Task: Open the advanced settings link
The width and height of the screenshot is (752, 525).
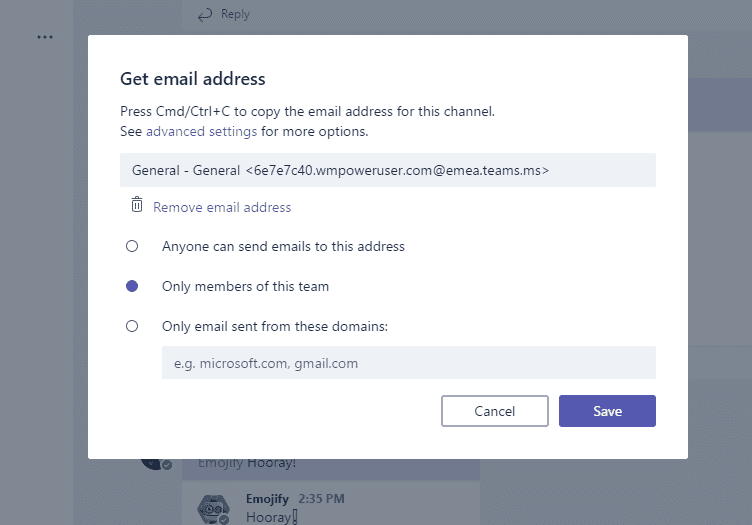Action: [x=201, y=131]
